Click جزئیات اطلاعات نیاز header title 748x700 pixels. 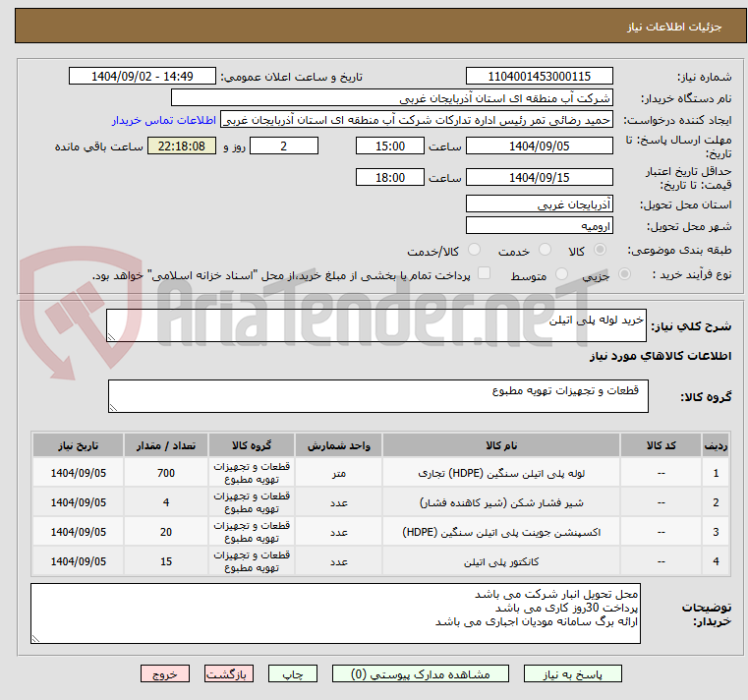[674, 27]
